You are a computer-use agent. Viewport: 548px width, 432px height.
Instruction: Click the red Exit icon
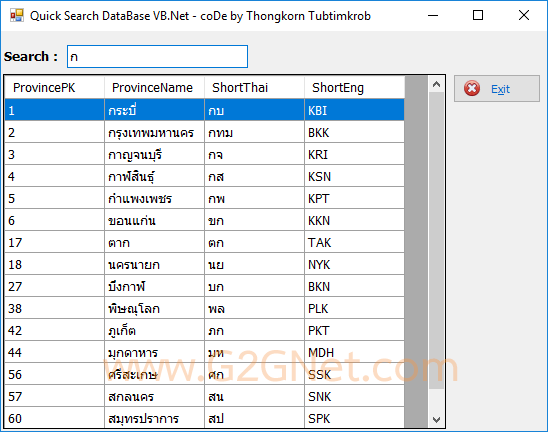tap(472, 88)
